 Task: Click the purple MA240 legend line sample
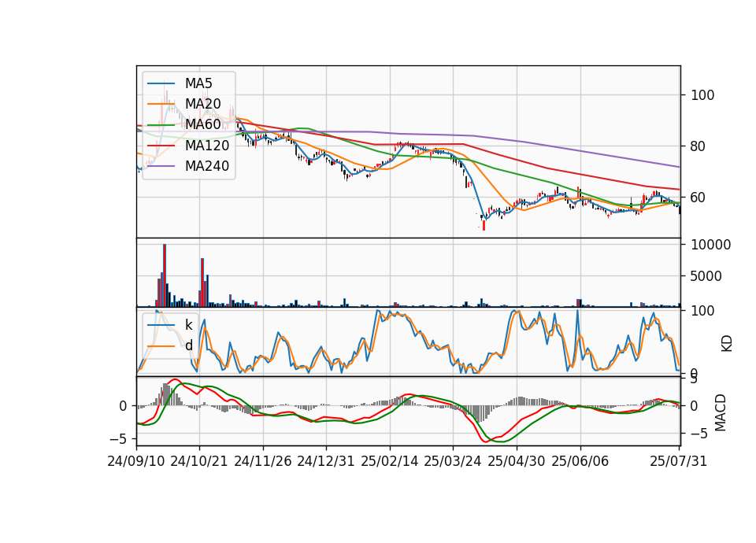coord(161,166)
